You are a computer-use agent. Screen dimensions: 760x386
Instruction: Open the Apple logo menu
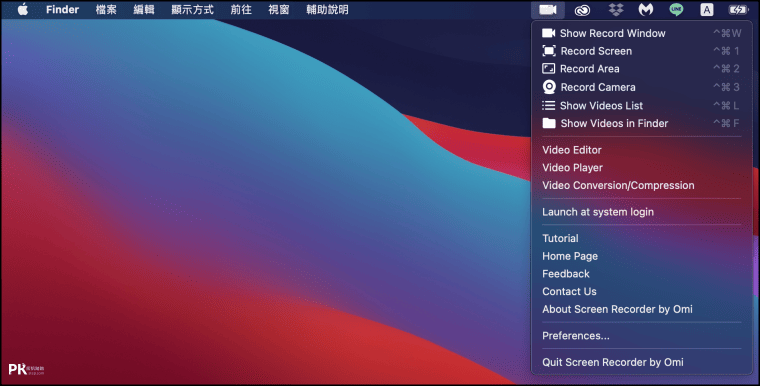[23, 10]
